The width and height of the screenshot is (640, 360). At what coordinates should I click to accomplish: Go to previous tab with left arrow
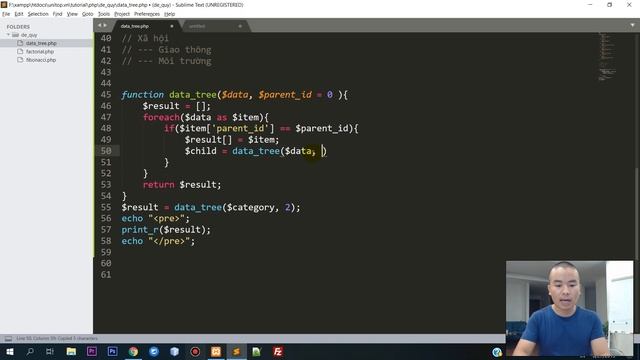(99, 25)
